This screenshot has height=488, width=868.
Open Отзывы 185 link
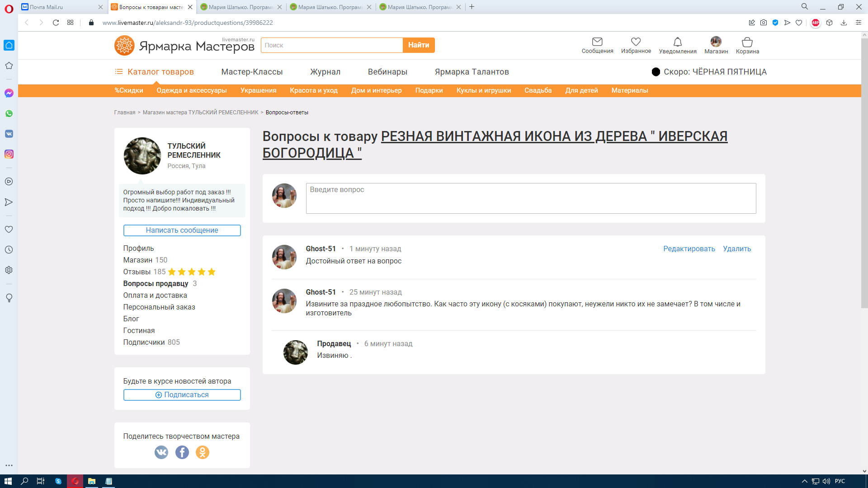click(144, 272)
